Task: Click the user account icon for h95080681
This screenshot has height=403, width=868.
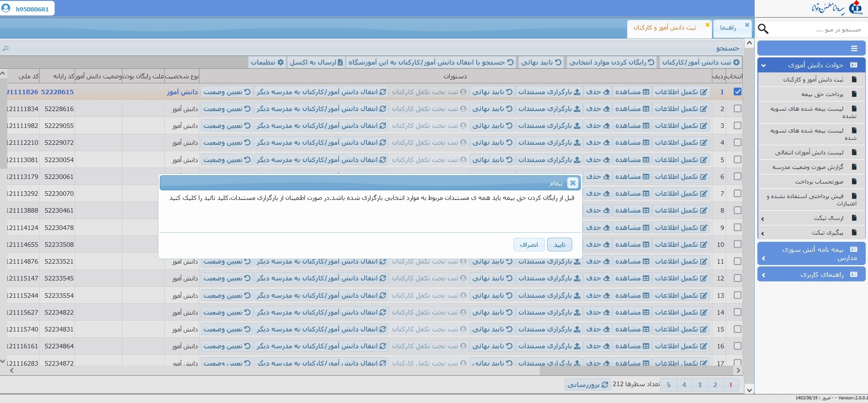Action: click(6, 8)
